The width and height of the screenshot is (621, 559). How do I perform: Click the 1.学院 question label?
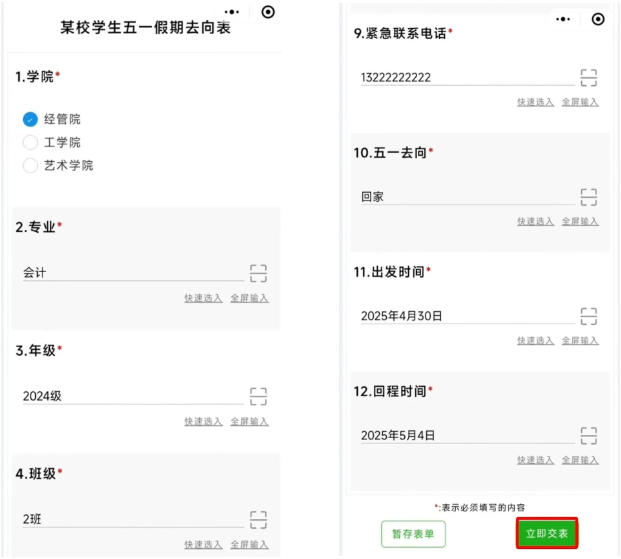tap(37, 76)
